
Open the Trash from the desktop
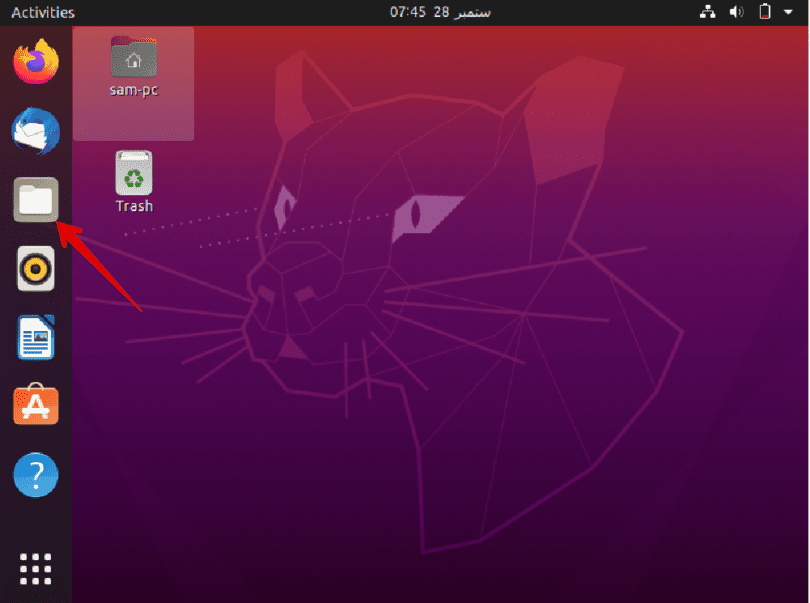pos(133,172)
